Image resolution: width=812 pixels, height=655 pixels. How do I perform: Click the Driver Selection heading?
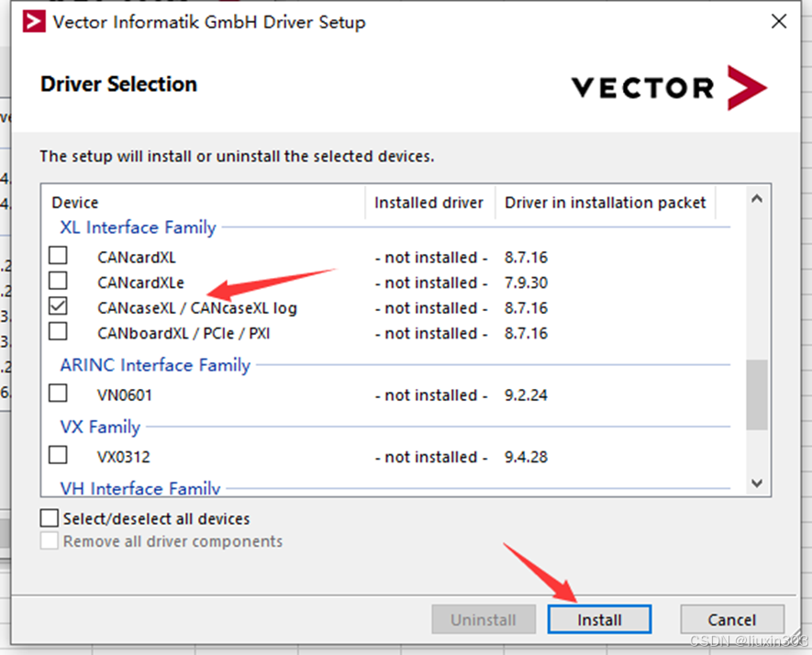(x=118, y=84)
